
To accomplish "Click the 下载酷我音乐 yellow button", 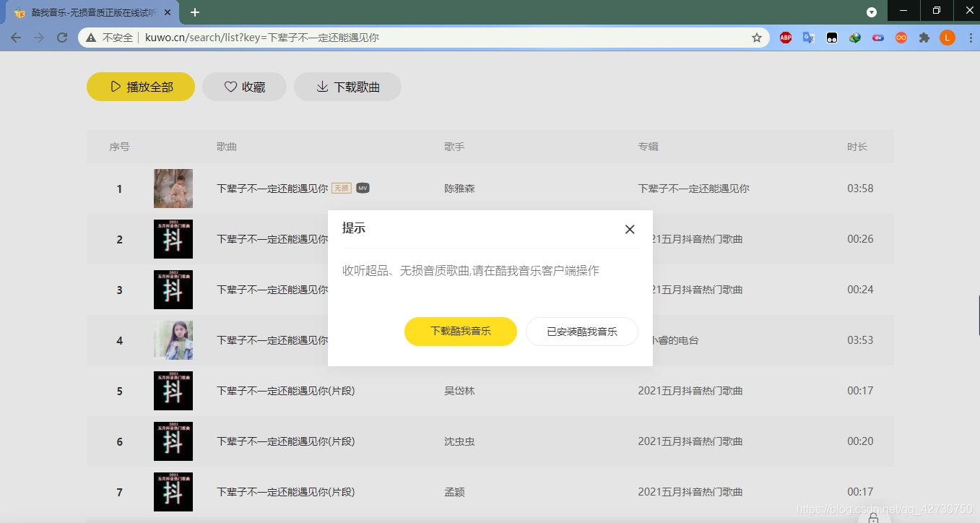I will [461, 332].
